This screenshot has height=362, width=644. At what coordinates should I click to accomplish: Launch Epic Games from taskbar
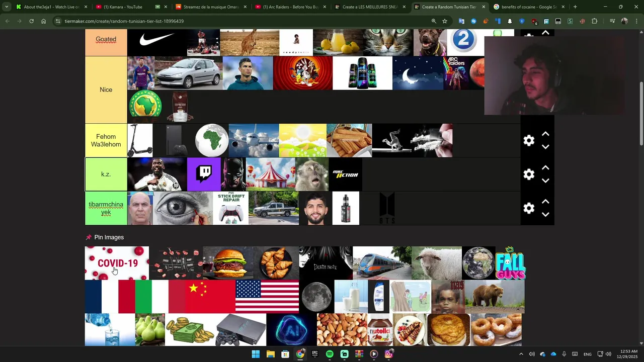point(315,354)
